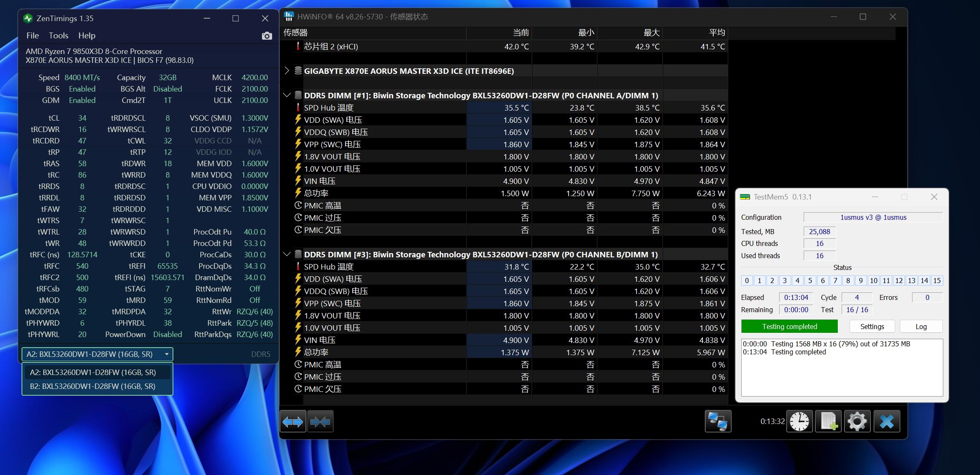
Task: Click TestMem5 thread status box 15
Action: (x=937, y=281)
